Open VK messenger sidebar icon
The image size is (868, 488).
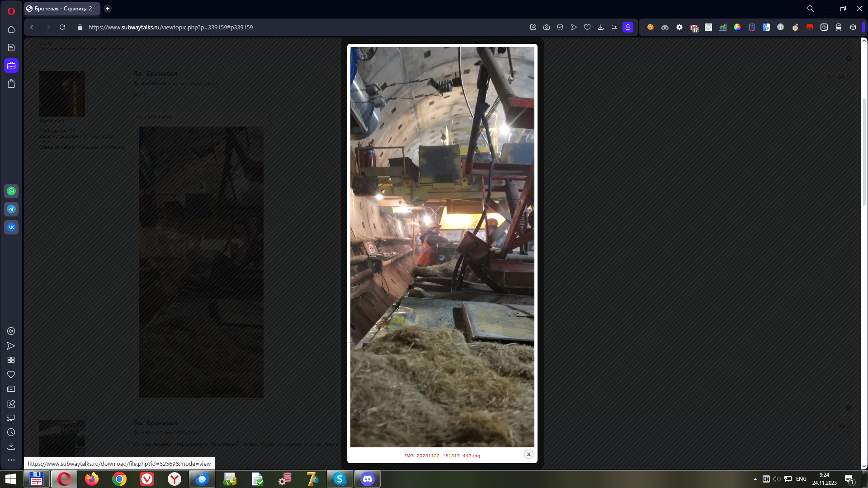pos(11,227)
